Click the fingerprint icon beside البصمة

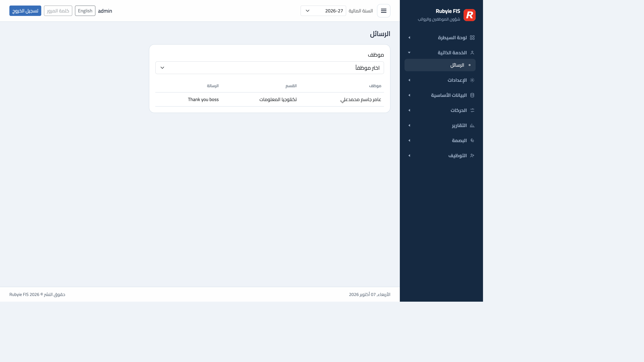coord(472,140)
